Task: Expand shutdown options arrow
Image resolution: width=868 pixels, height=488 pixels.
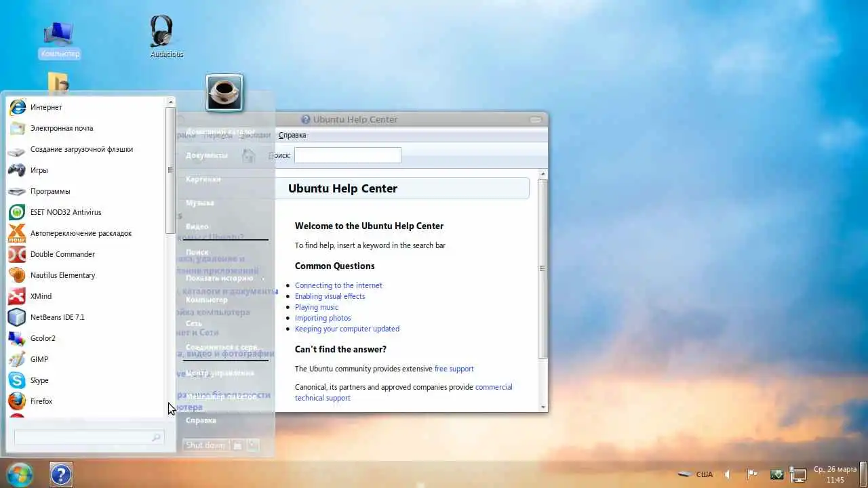Action: 253,445
